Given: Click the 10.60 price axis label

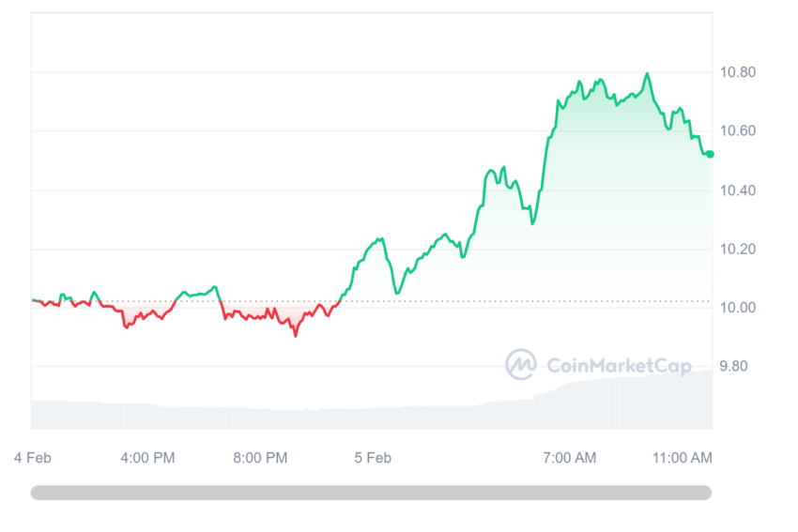Looking at the screenshot, I should coord(737,130).
